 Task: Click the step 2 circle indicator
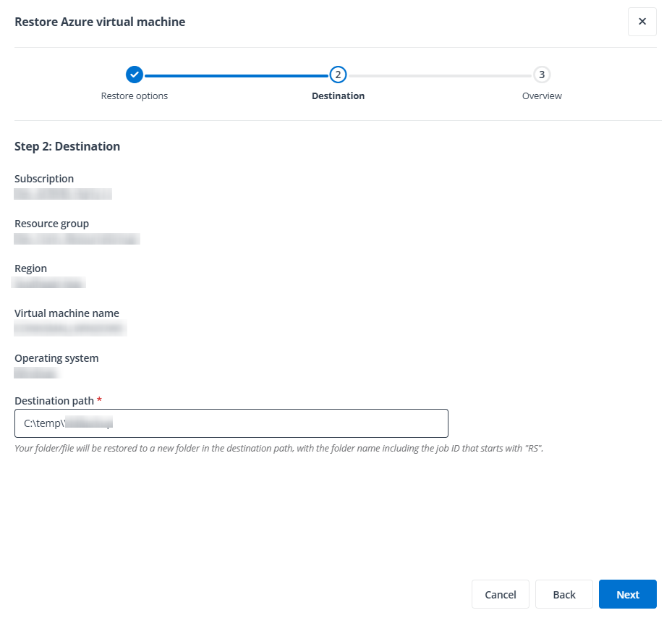tap(338, 75)
